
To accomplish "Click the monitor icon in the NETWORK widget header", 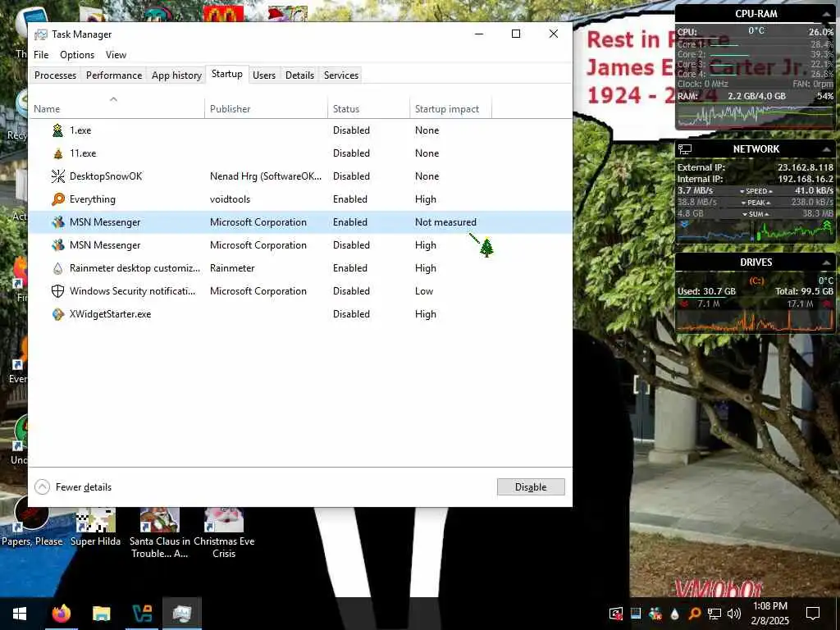I will (x=685, y=149).
